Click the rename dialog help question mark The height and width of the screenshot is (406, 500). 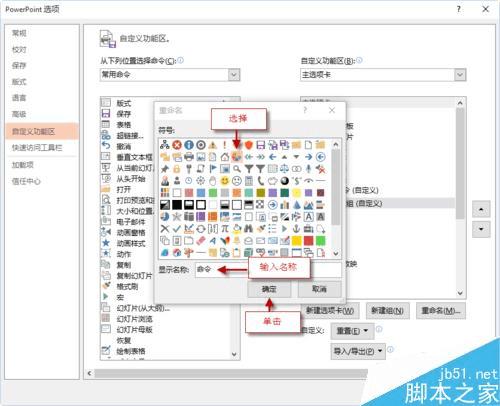[305, 110]
